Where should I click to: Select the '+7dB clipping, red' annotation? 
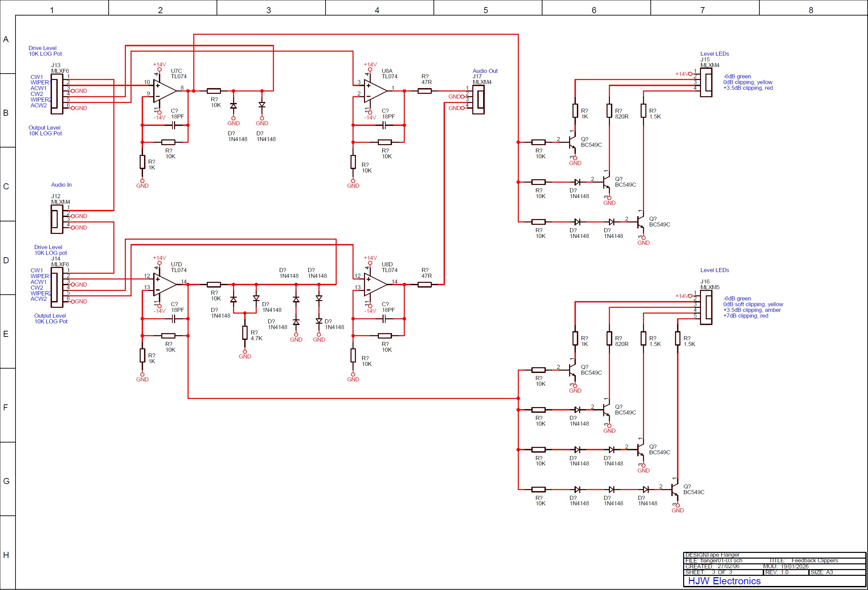point(746,316)
